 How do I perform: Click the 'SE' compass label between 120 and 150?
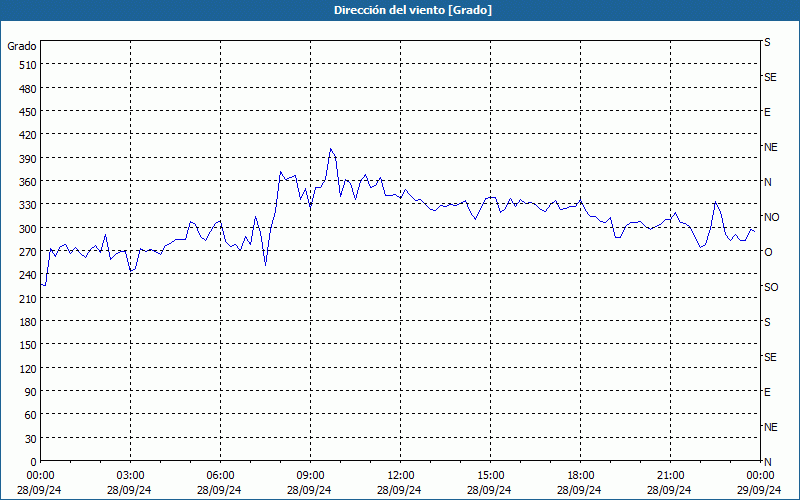(770, 357)
